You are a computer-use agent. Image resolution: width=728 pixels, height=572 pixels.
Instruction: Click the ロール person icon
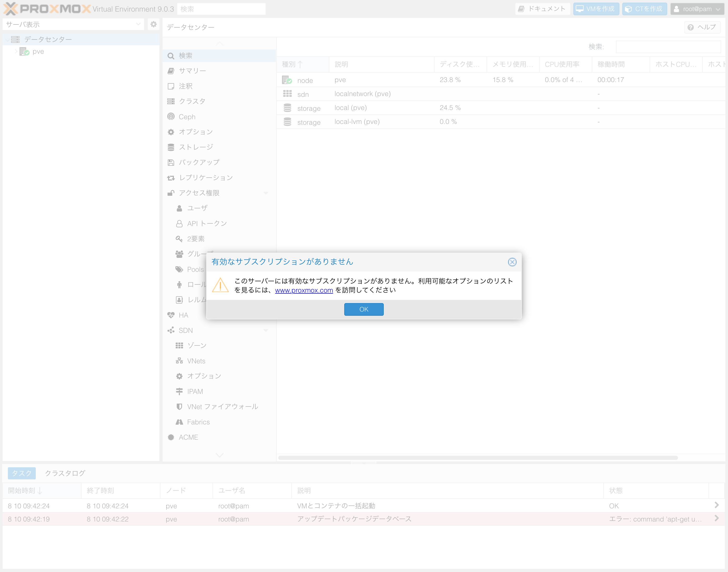179,285
